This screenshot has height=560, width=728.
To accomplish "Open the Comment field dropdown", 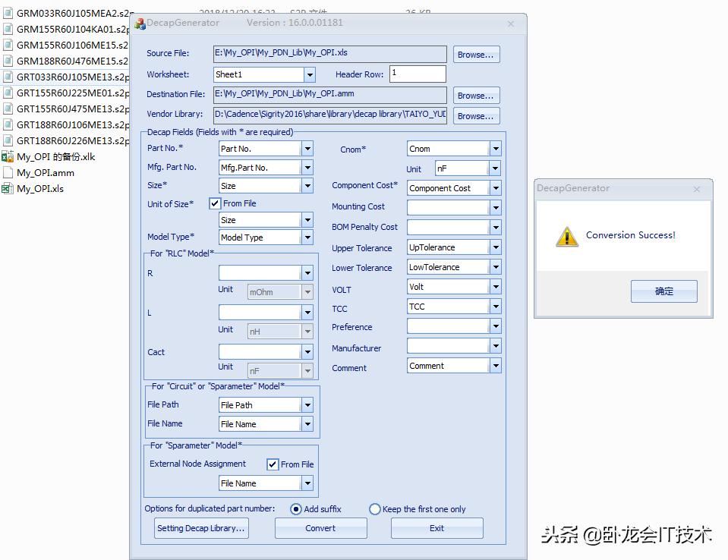I will point(496,366).
